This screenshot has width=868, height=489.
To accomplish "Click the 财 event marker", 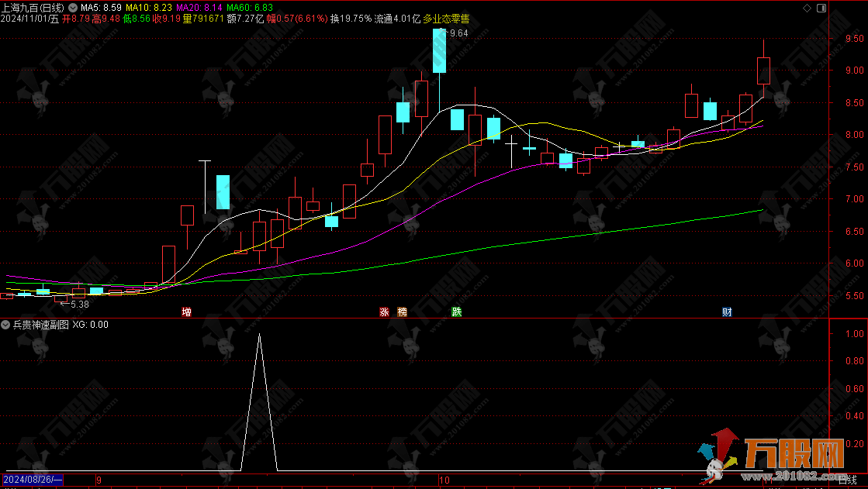I will 728,312.
